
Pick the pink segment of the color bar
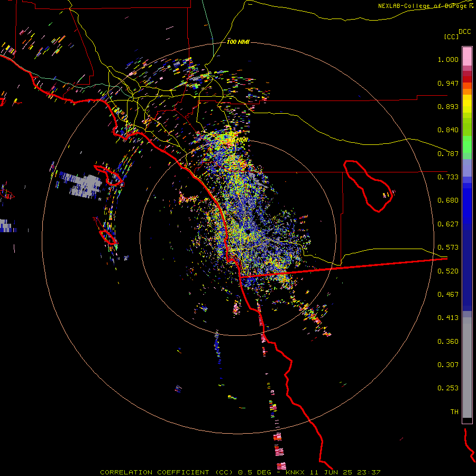pyautogui.click(x=467, y=56)
